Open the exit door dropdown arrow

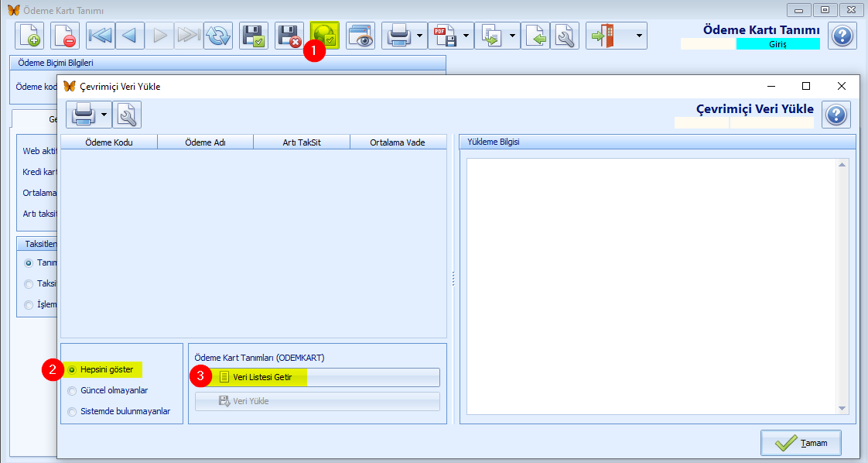click(x=639, y=36)
